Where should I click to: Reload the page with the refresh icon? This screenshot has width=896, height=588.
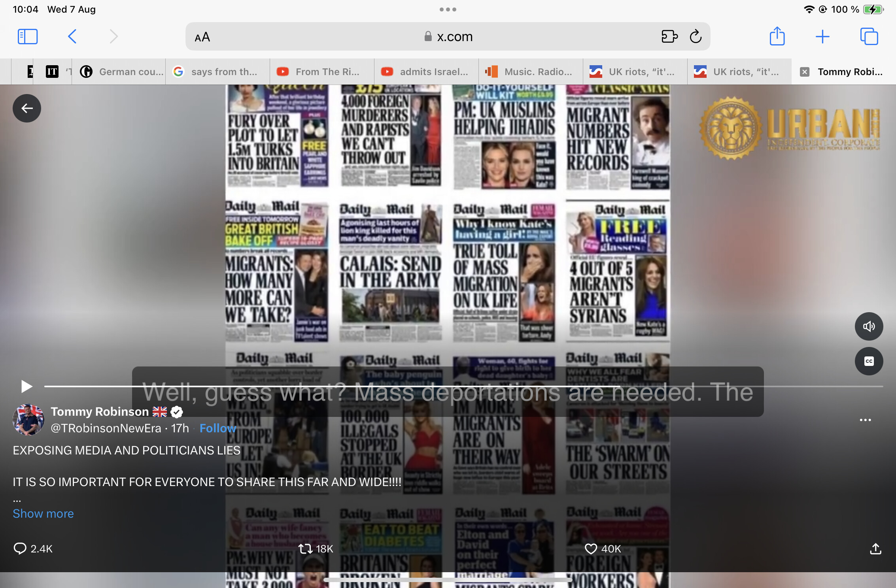(696, 37)
